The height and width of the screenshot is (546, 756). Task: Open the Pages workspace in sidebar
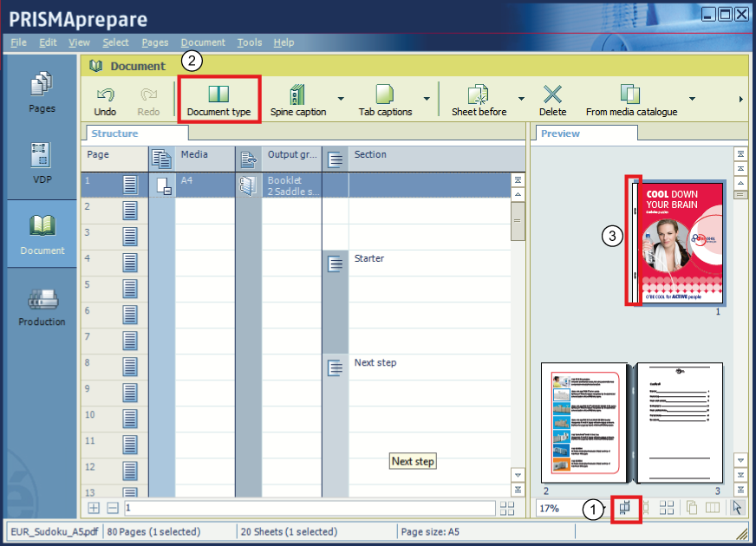pyautogui.click(x=42, y=93)
